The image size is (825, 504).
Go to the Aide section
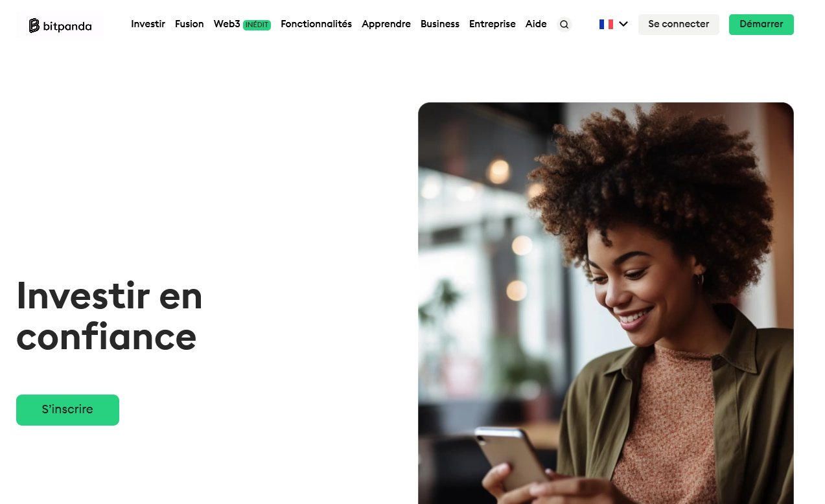[536, 24]
